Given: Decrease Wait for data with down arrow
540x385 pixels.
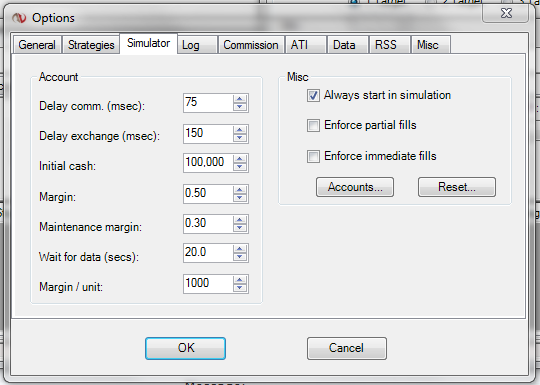Looking at the screenshot, I should [240, 257].
